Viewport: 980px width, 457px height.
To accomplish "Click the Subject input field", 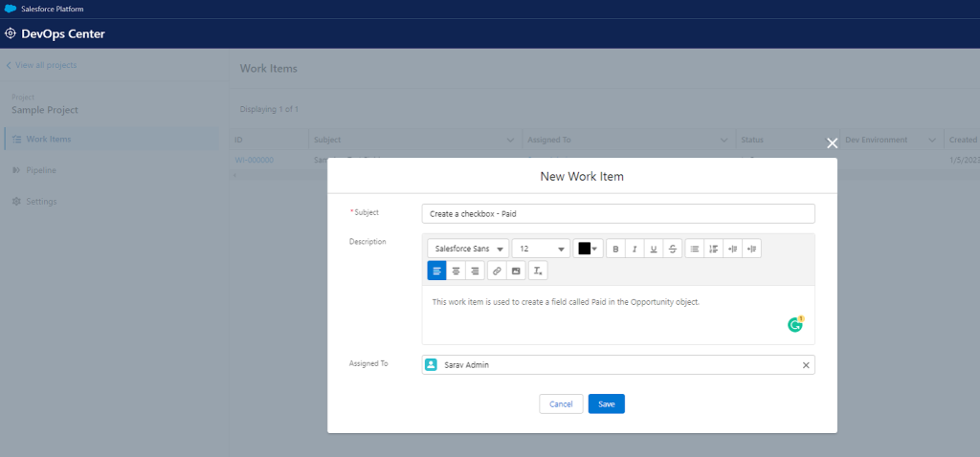I will [x=618, y=213].
